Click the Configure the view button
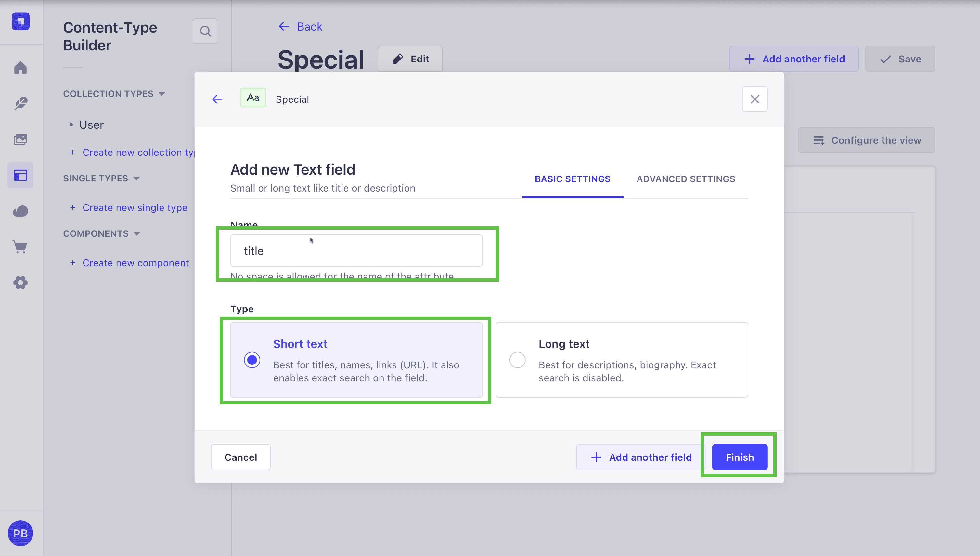The height and width of the screenshot is (556, 980). 867,140
